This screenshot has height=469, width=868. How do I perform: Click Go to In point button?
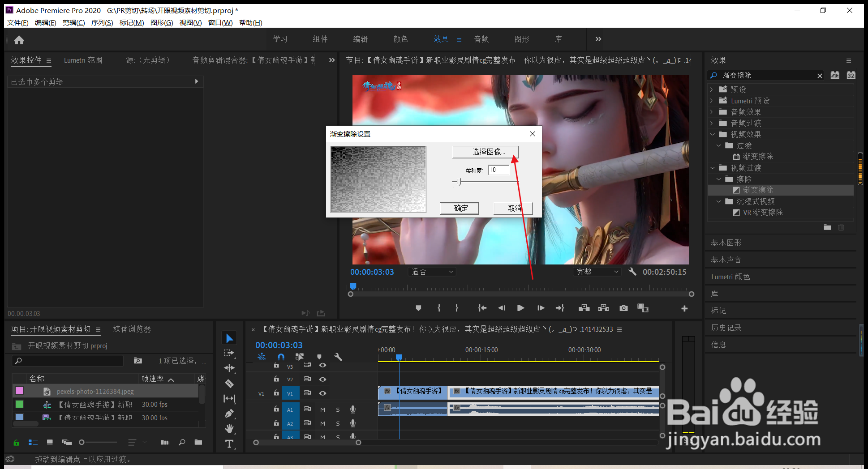point(482,308)
